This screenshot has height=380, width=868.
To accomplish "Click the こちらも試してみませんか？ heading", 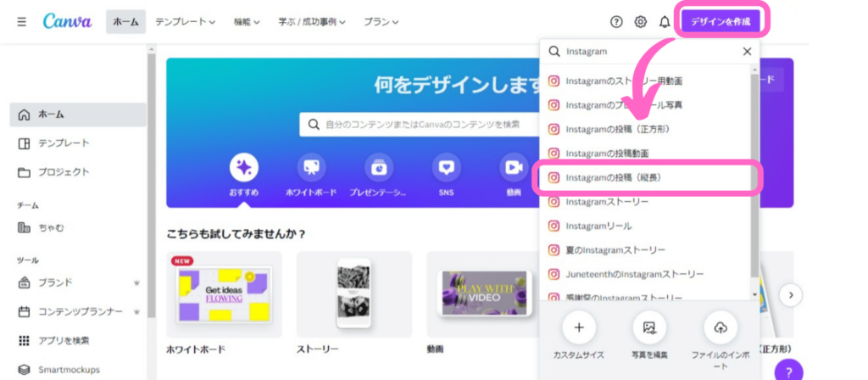I will click(236, 234).
